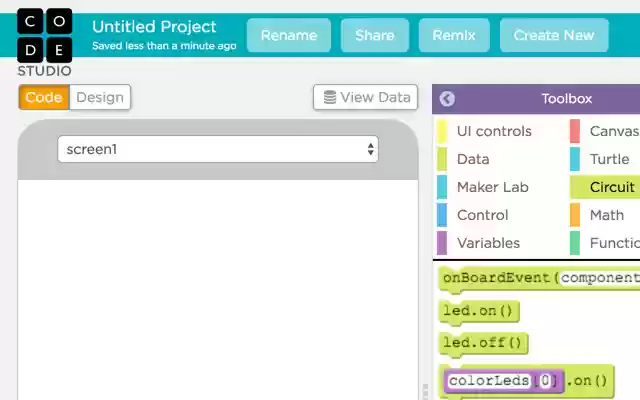Collapse the Toolbox with the arrow icon
This screenshot has width=640, height=400.
[x=447, y=98]
